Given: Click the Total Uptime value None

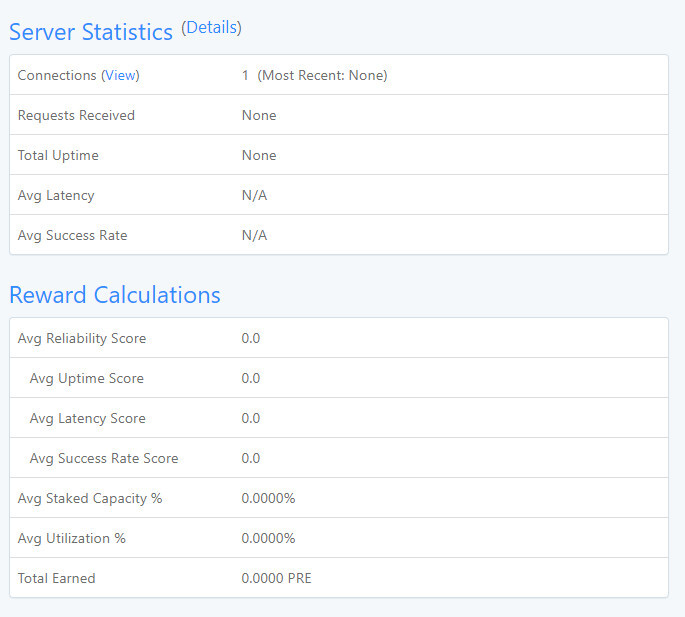Looking at the screenshot, I should click(x=259, y=156).
